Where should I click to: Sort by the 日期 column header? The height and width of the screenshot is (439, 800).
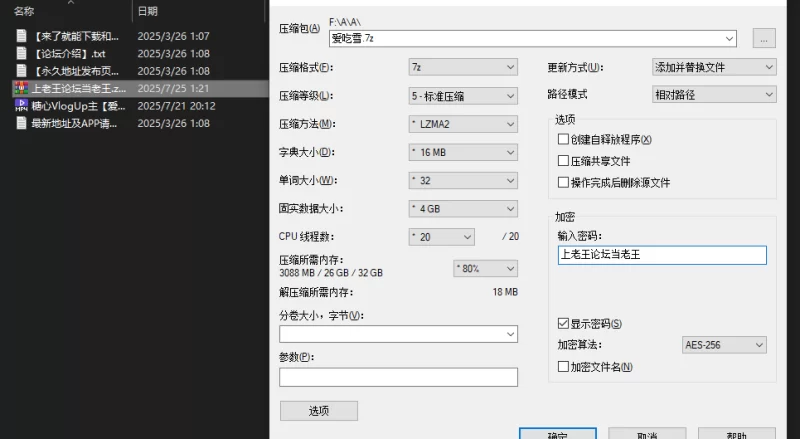pyautogui.click(x=147, y=11)
